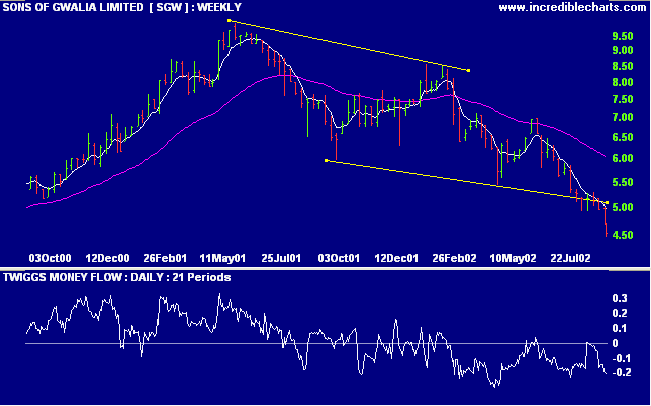651x406 pixels.
Task: Select the upper trendline's left yellow endpoint handle
Action: pyautogui.click(x=229, y=20)
